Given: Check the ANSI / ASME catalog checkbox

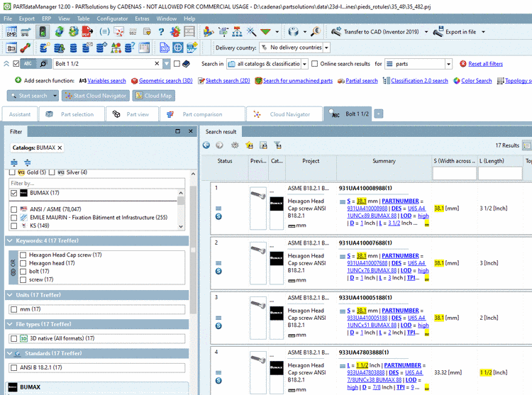Looking at the screenshot, I should click(x=14, y=209).
